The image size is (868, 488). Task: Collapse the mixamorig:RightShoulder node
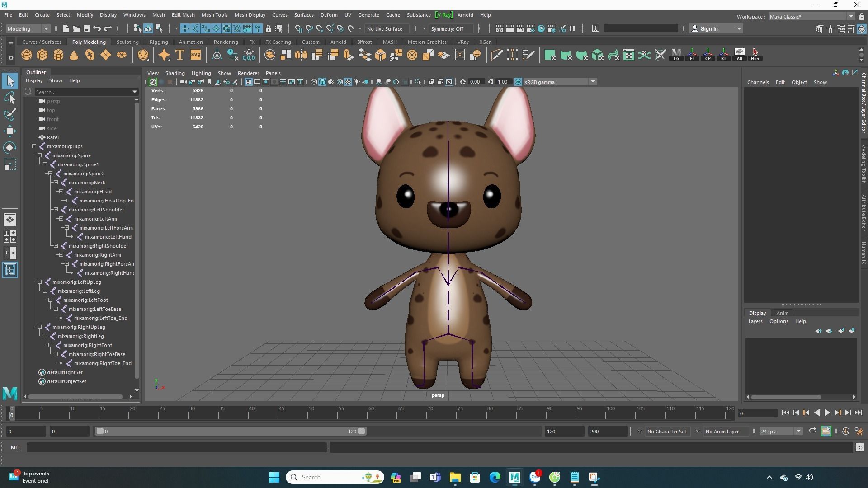click(x=56, y=246)
